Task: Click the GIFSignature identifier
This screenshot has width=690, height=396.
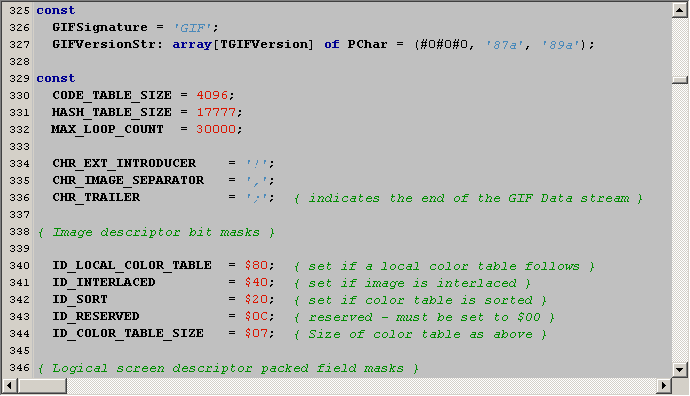Action: click(x=100, y=28)
